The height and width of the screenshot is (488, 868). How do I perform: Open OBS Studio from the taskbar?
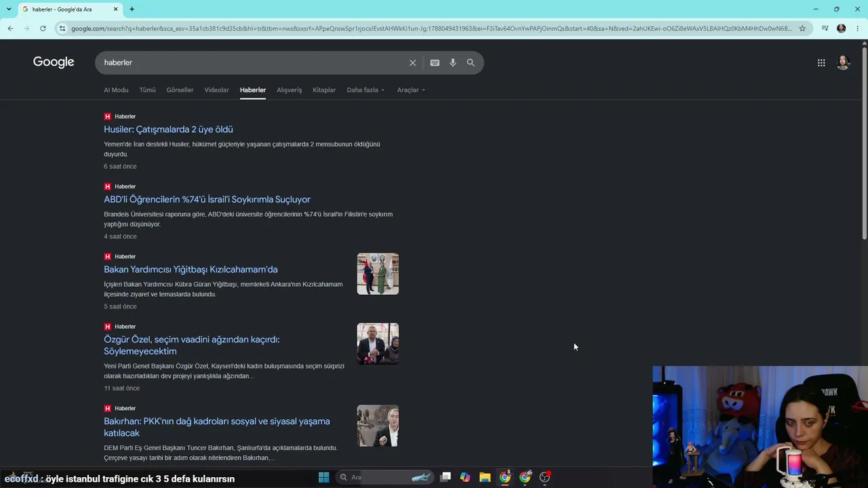545,477
